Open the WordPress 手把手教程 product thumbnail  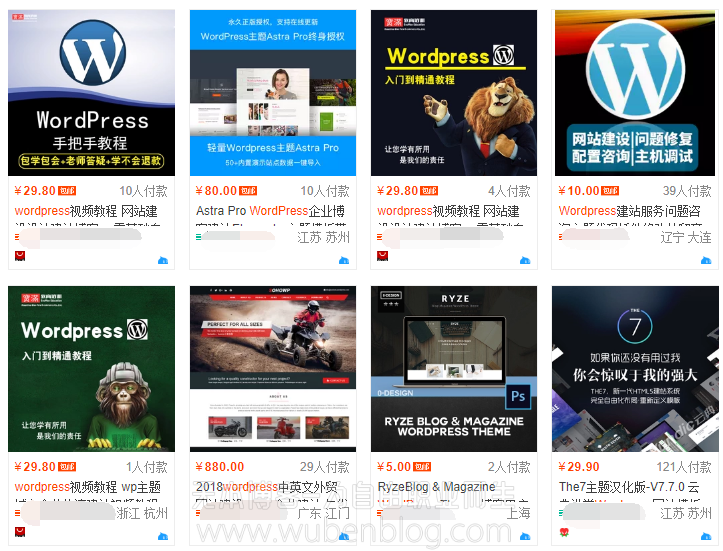pyautogui.click(x=91, y=93)
